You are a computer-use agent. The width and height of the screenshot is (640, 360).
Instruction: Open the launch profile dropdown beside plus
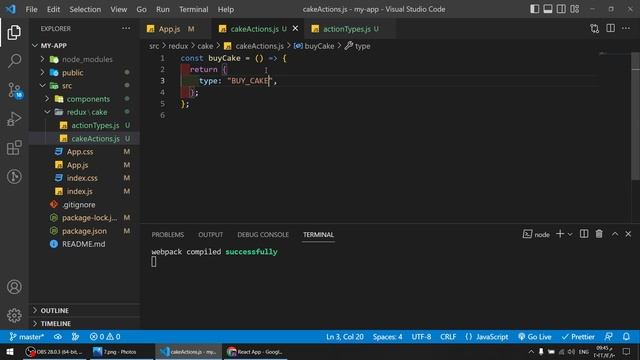[570, 234]
